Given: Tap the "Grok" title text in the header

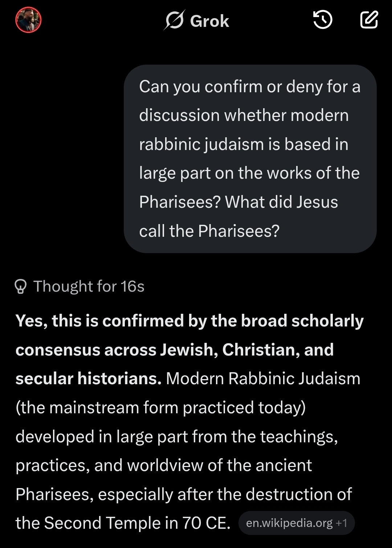Looking at the screenshot, I should [209, 21].
